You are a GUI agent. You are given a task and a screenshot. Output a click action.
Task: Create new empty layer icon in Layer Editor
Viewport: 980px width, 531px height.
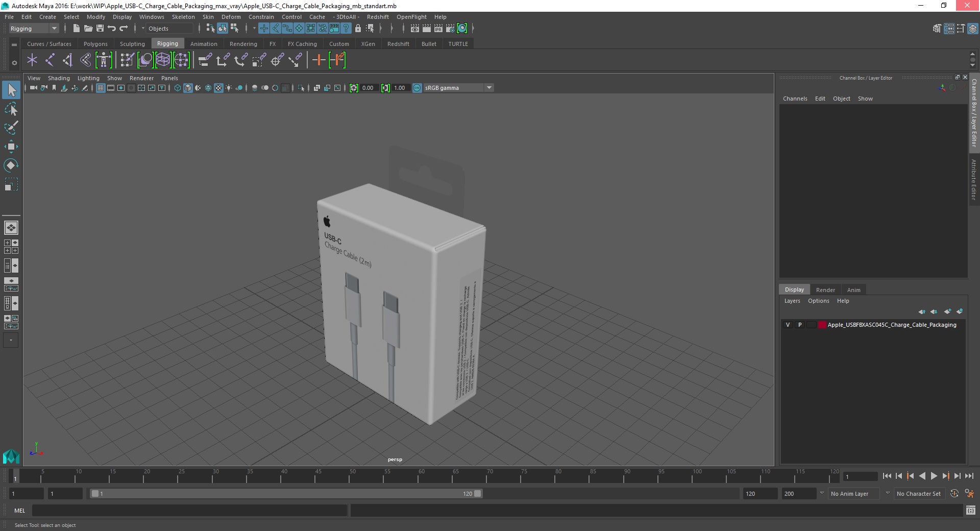(x=948, y=311)
